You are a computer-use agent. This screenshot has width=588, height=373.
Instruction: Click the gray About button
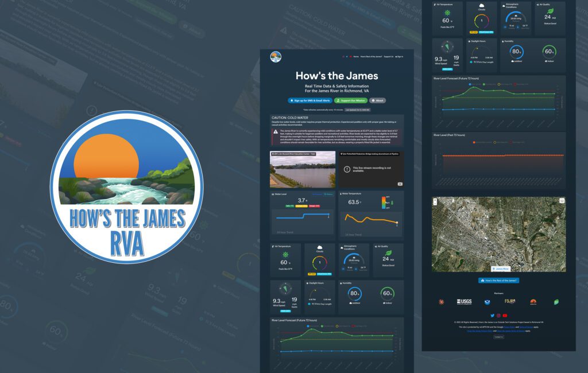pos(377,100)
